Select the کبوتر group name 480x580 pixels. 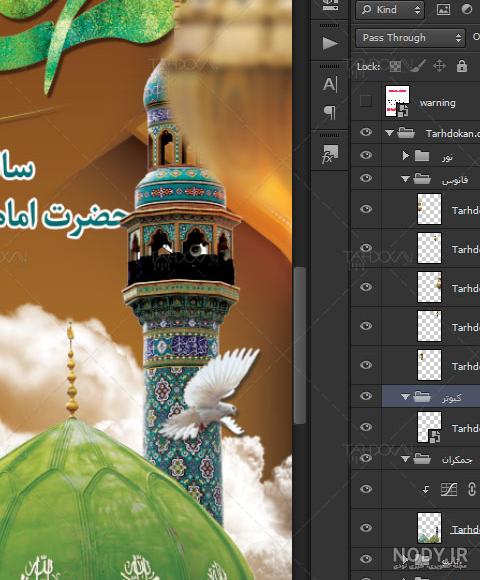click(x=452, y=398)
